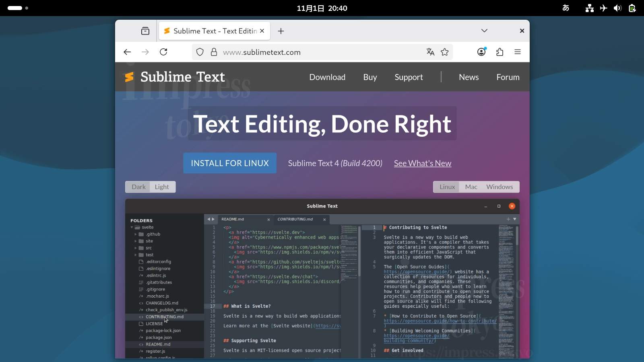This screenshot has width=644, height=362.
Task: Expand the .github folder
Action: click(136, 234)
